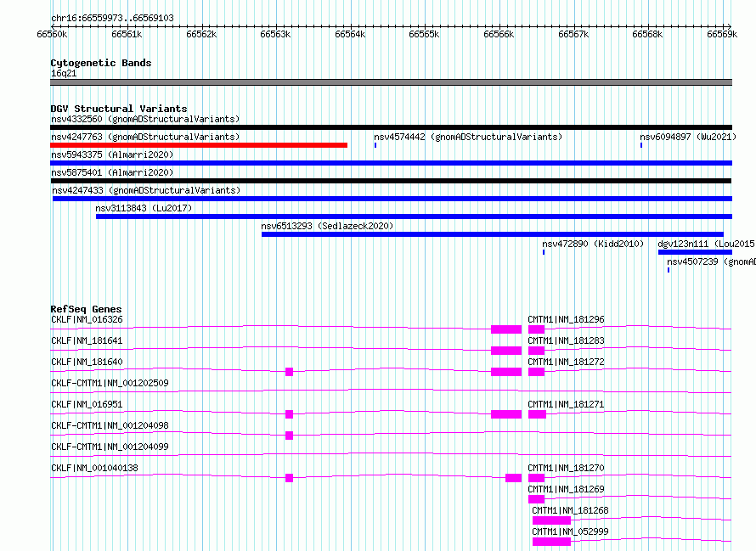Open the DGV Structural Variants track heading
Viewport: 756px width, 551px height.
coord(119,109)
